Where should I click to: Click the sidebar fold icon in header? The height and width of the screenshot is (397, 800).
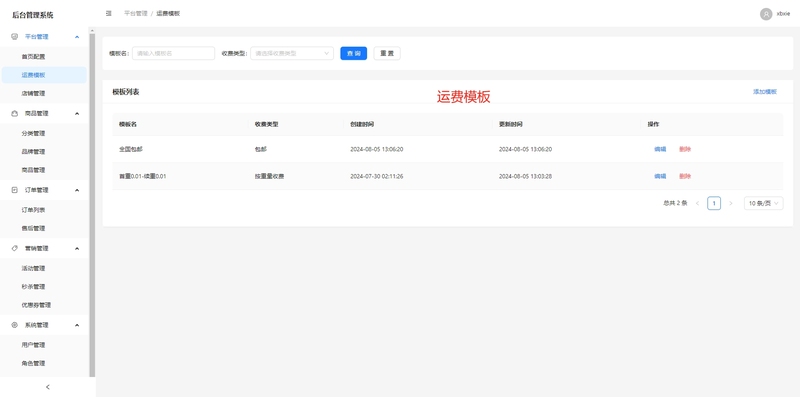[x=109, y=13]
